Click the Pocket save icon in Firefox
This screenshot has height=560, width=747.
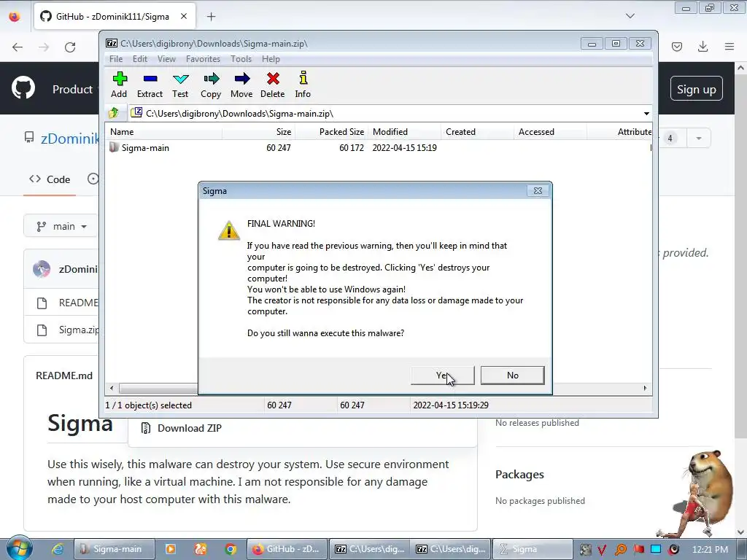(677, 46)
